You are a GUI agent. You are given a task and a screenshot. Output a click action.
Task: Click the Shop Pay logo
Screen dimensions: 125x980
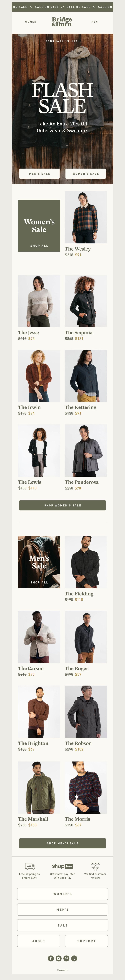(x=62, y=866)
